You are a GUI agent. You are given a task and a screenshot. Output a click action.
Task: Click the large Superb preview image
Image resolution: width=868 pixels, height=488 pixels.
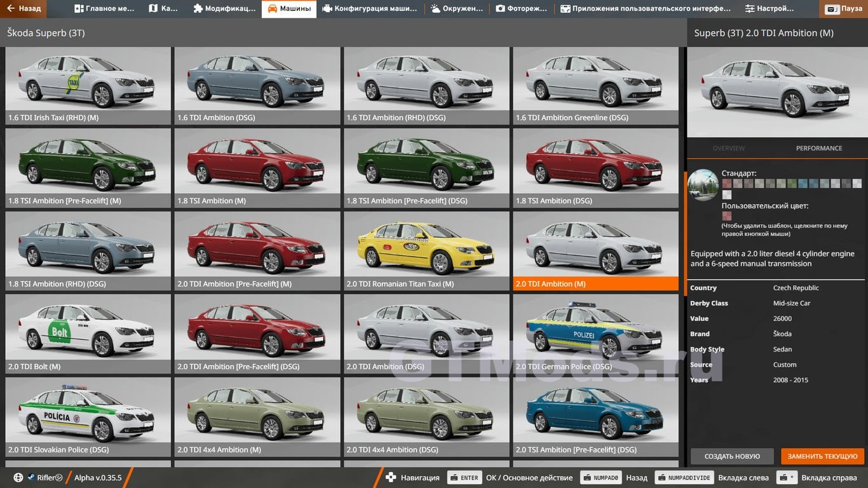(777, 91)
